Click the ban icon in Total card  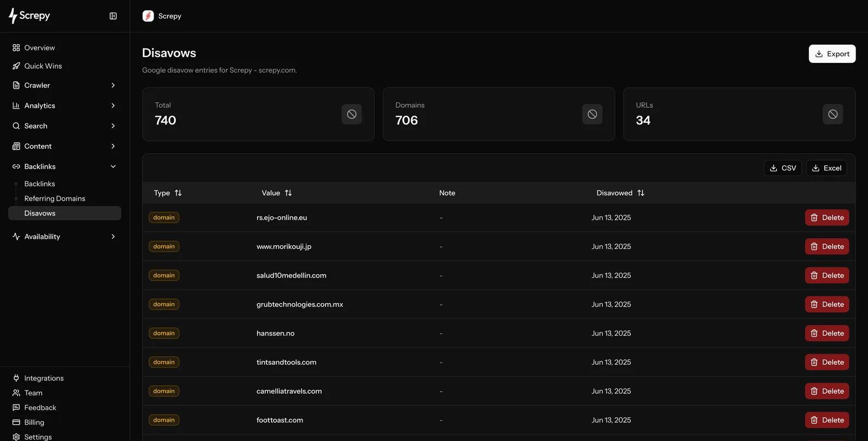pyautogui.click(x=352, y=114)
